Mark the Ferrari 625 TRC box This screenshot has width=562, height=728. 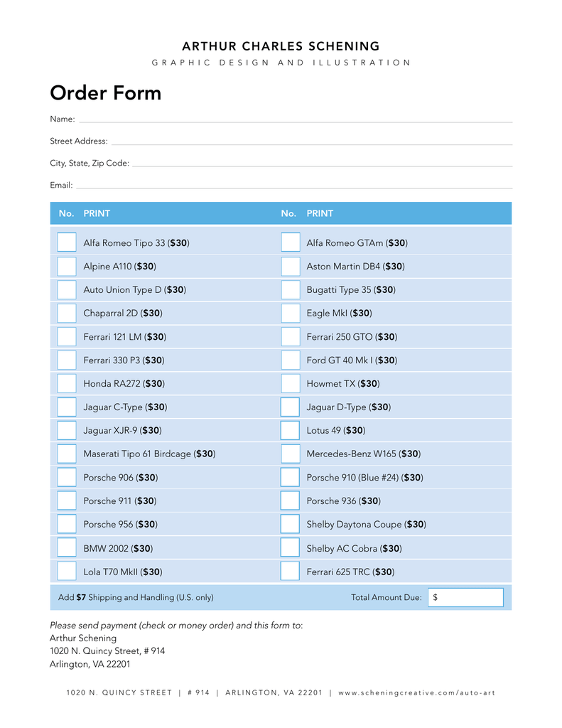[290, 571]
